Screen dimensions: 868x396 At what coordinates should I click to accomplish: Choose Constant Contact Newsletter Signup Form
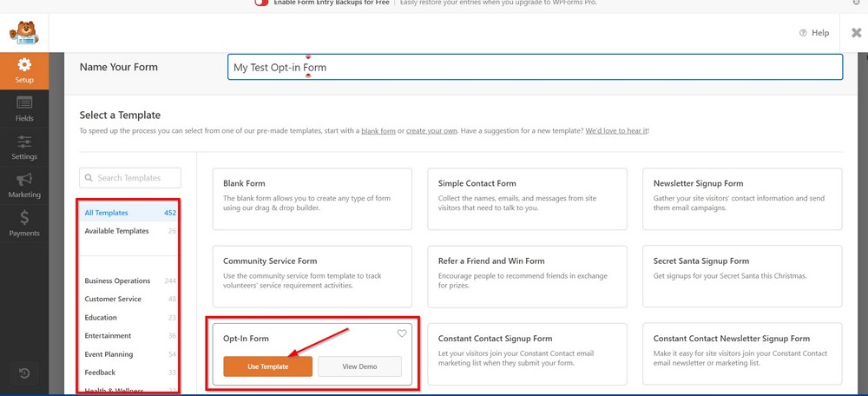coord(742,354)
